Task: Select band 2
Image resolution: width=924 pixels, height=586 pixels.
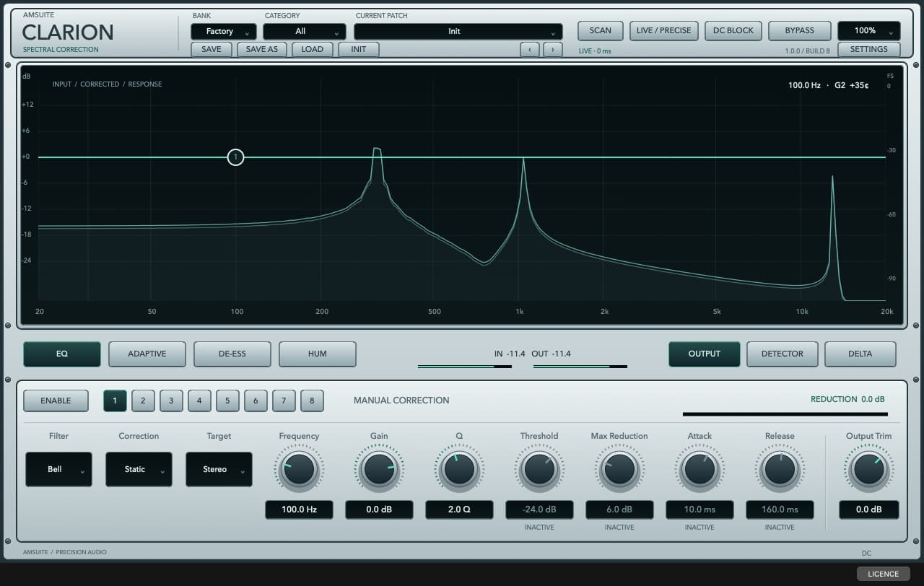Action: [143, 401]
